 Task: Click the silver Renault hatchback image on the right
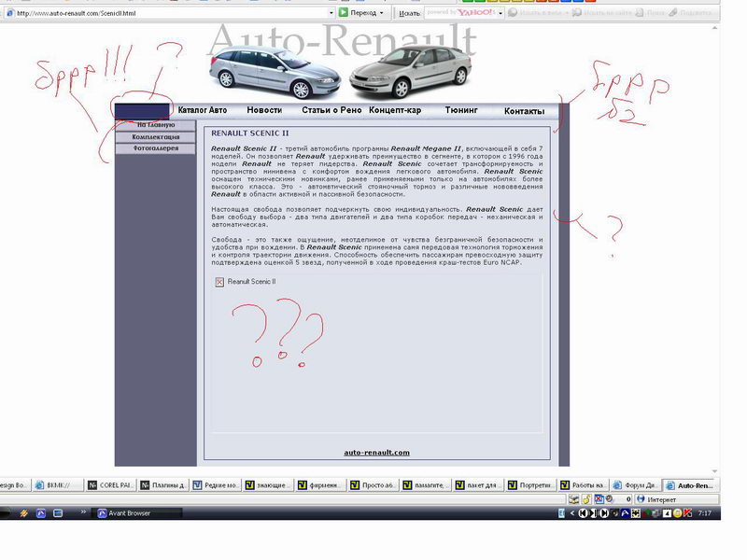point(411,72)
